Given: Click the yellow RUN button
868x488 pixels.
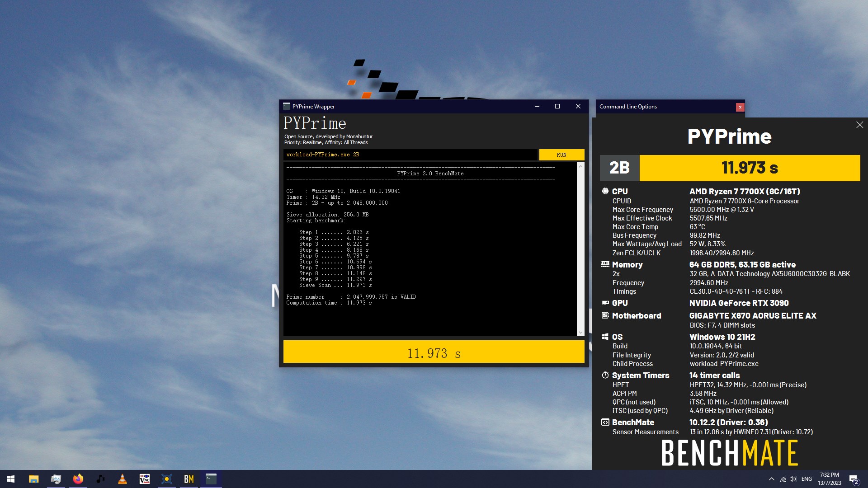Looking at the screenshot, I should pos(561,155).
